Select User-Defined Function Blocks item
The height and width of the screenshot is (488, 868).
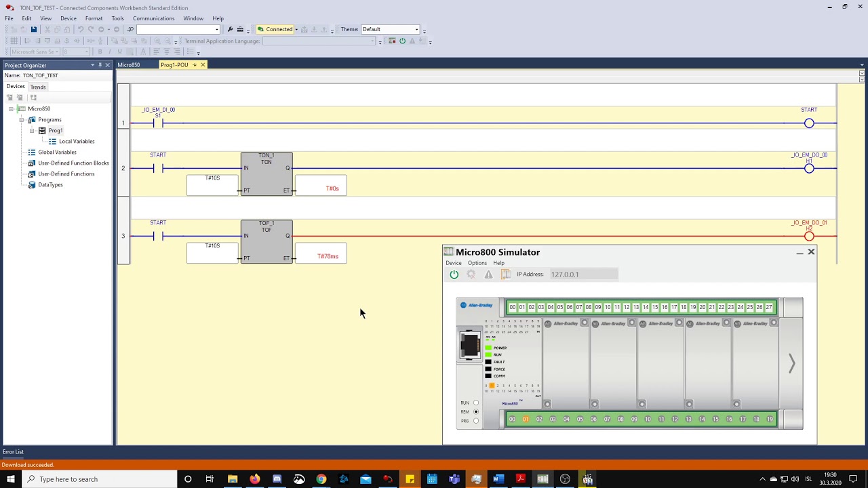click(x=73, y=163)
